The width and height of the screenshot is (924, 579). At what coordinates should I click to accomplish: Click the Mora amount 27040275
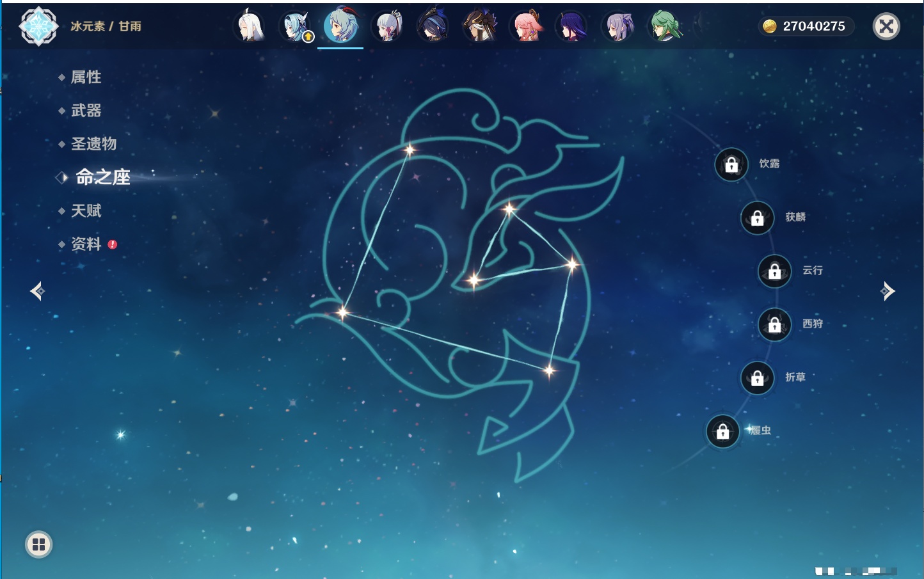tap(814, 26)
